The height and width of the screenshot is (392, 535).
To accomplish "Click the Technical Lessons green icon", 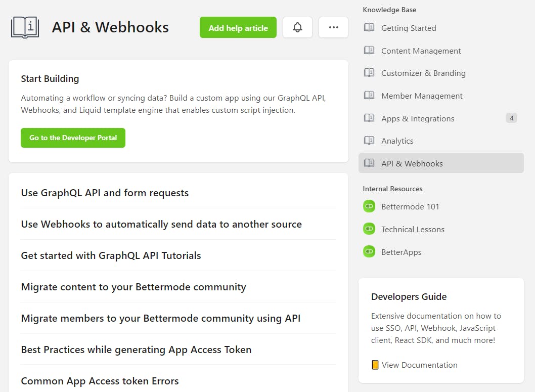I will (x=369, y=229).
